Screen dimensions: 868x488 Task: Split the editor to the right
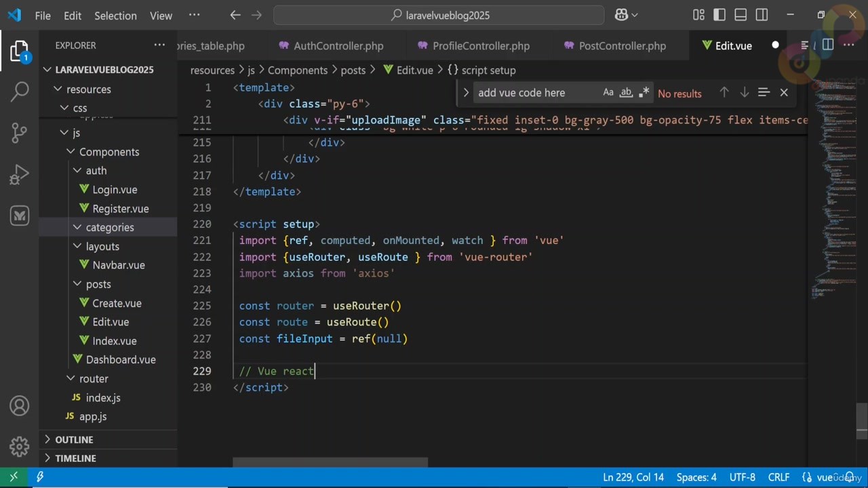(828, 45)
